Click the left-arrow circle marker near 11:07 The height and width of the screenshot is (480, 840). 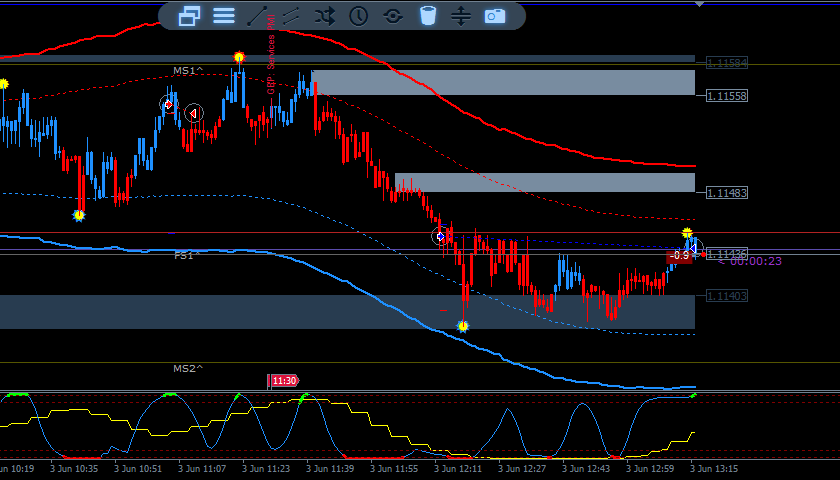click(193, 113)
